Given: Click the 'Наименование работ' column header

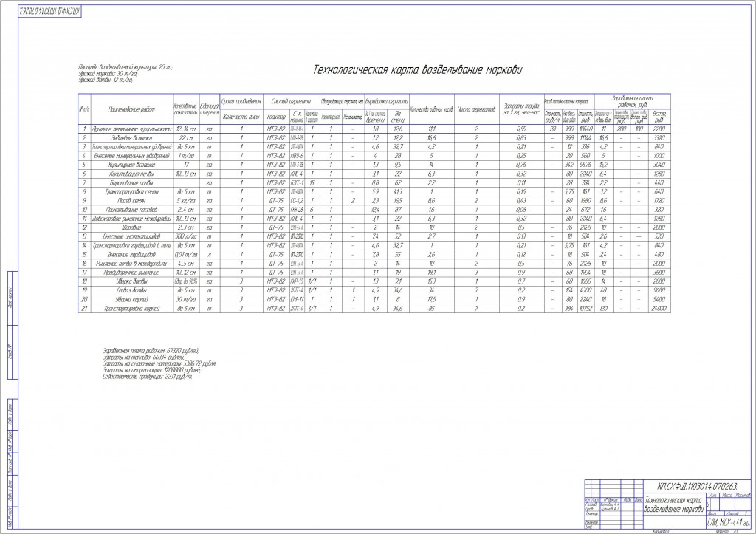Looking at the screenshot, I should coord(131,109).
